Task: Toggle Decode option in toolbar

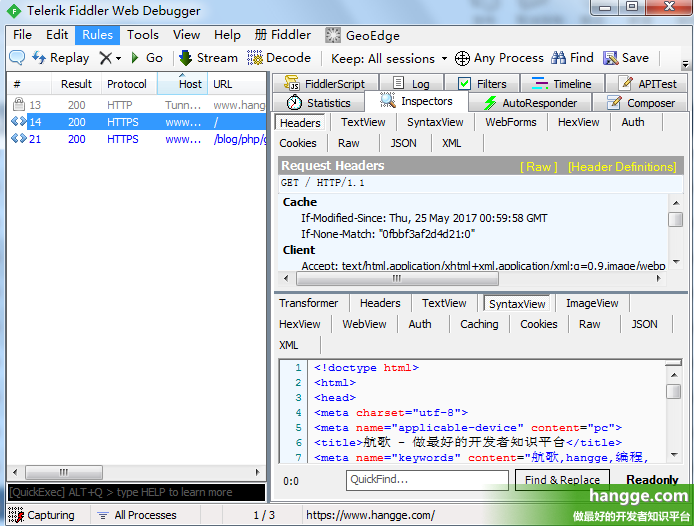Action: point(279,58)
